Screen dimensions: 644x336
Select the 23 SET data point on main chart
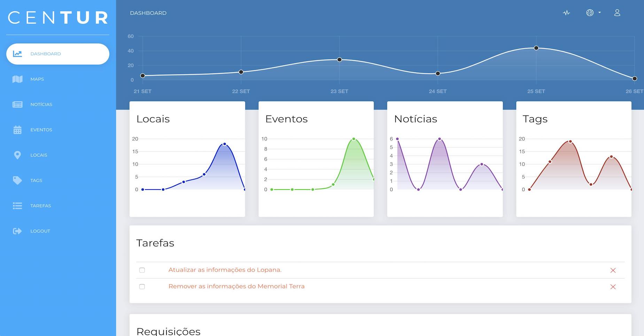coord(340,59)
